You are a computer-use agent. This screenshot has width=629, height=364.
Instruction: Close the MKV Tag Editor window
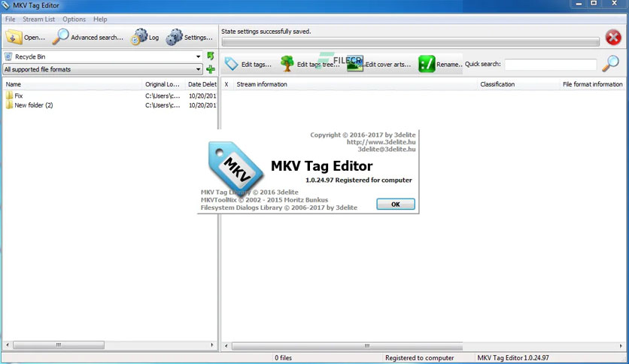[614, 4]
